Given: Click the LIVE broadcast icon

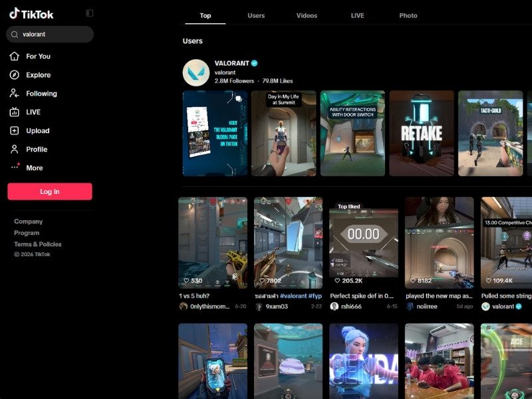Looking at the screenshot, I should click(14, 112).
